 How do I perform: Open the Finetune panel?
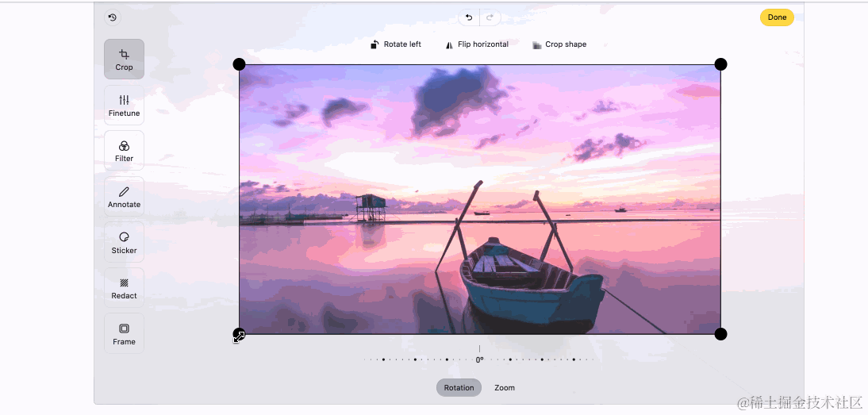(x=124, y=105)
